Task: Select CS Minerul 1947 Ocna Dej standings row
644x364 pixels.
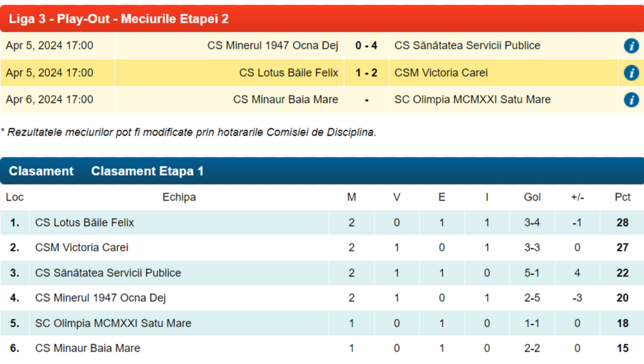Action: 101,298
